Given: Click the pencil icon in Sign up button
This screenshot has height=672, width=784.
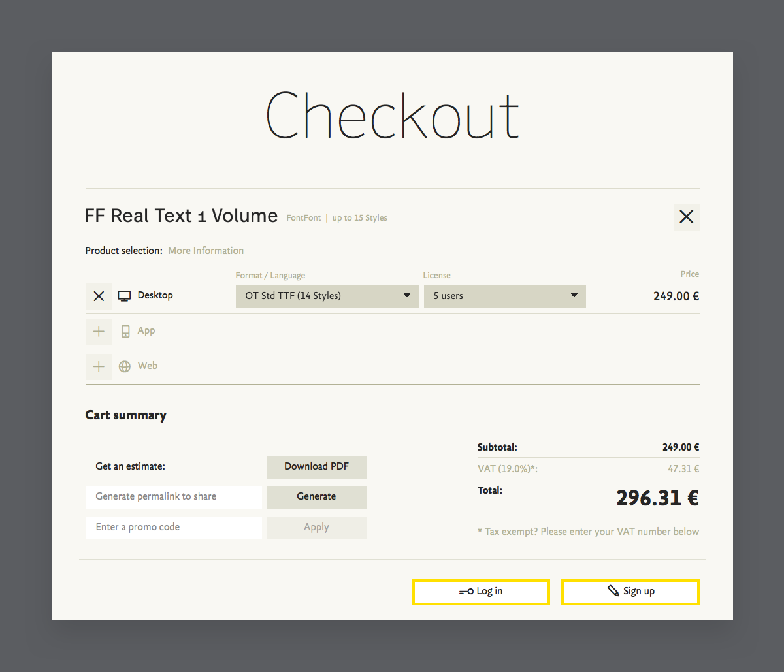Looking at the screenshot, I should pyautogui.click(x=613, y=590).
